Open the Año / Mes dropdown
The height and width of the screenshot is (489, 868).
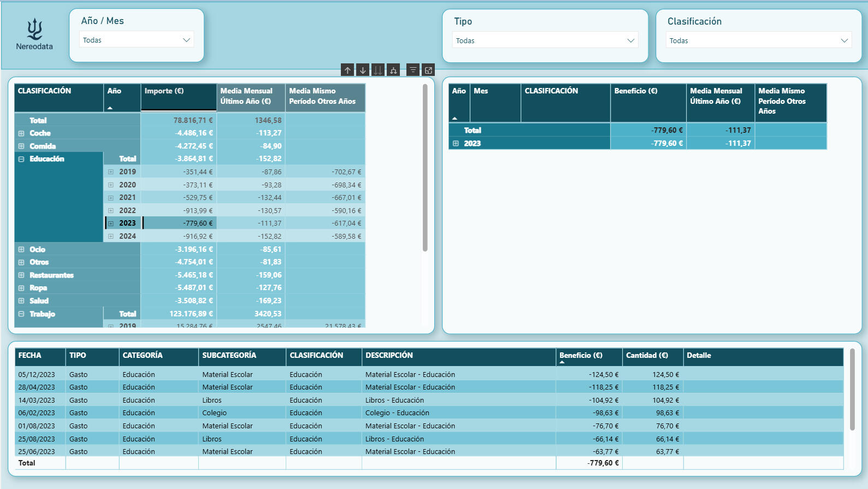[x=137, y=40]
